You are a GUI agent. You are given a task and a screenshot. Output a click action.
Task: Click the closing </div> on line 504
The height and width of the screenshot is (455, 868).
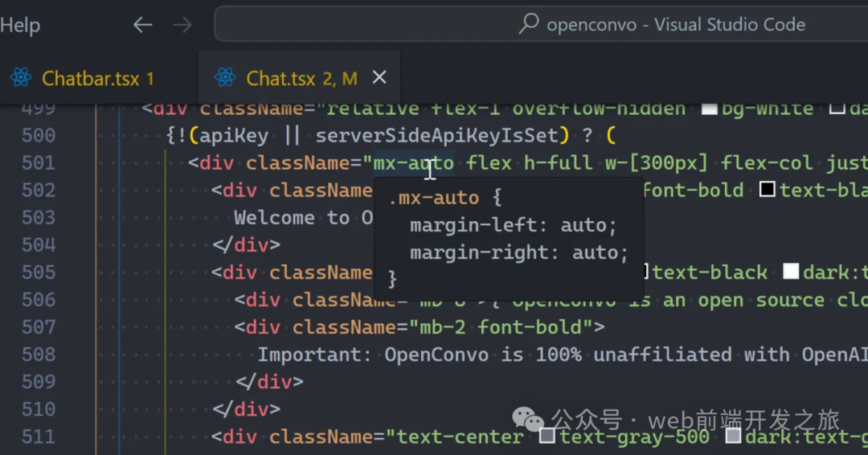247,244
